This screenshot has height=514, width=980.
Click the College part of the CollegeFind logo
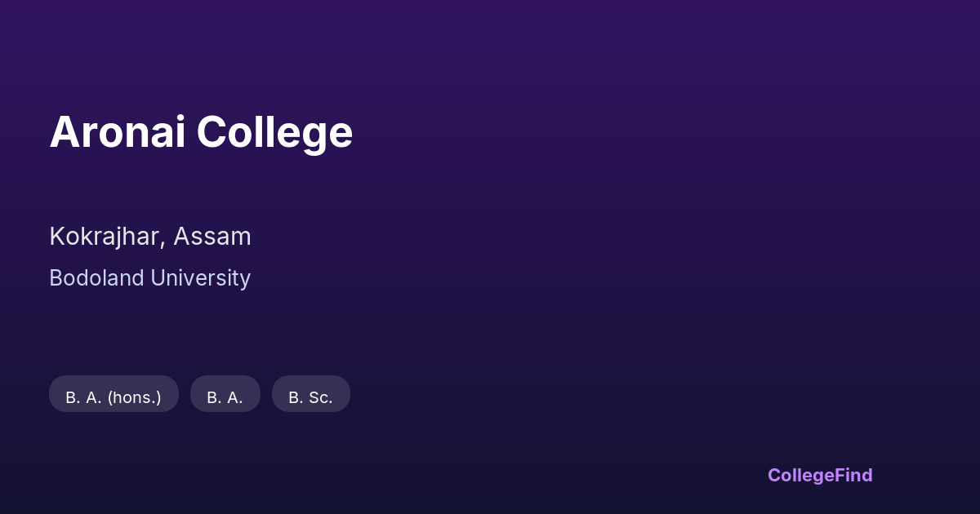pyautogui.click(x=800, y=475)
